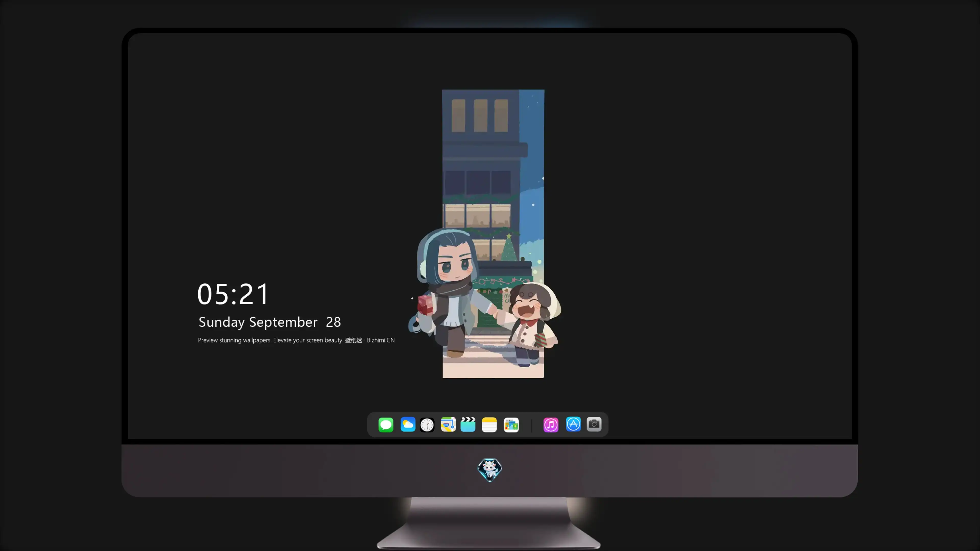Click the dragon logo badge on monitor chin
The height and width of the screenshot is (551, 980).
(490, 470)
